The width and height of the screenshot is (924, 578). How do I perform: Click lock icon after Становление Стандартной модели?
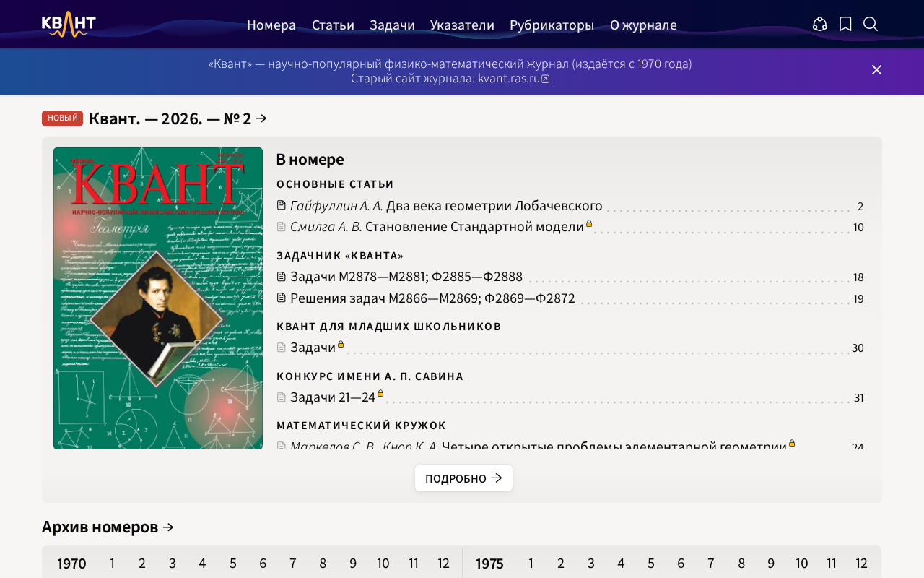point(589,224)
